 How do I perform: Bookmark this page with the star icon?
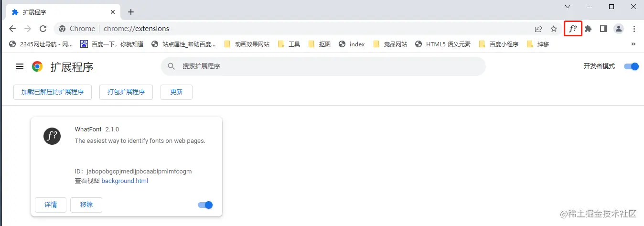click(554, 29)
